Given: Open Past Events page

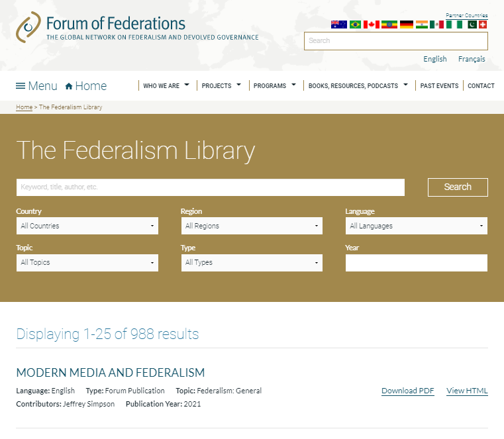Looking at the screenshot, I should coord(439,86).
